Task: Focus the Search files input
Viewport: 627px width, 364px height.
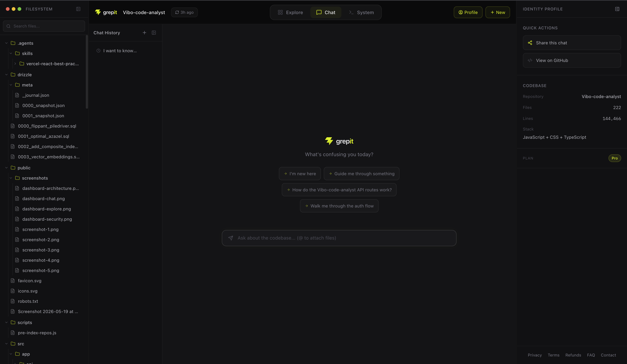Action: (x=44, y=26)
